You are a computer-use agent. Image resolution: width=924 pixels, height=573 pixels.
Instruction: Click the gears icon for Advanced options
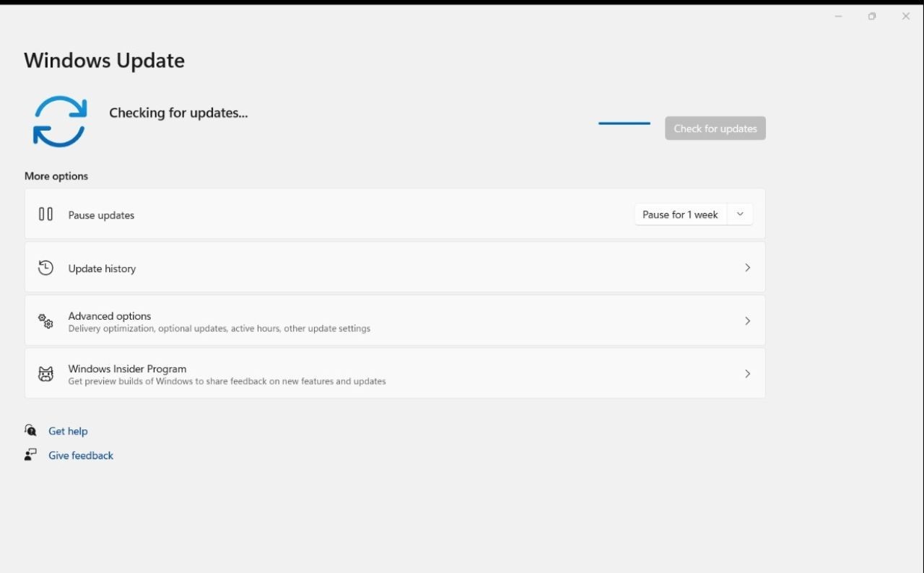pyautogui.click(x=45, y=321)
